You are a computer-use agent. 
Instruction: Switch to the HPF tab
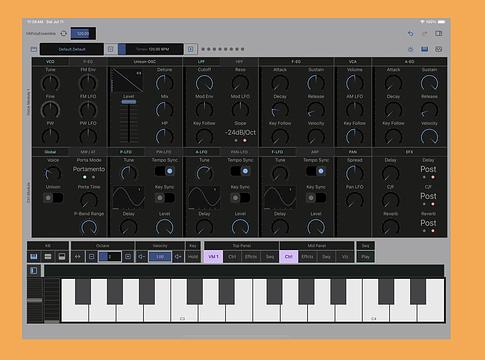239,62
